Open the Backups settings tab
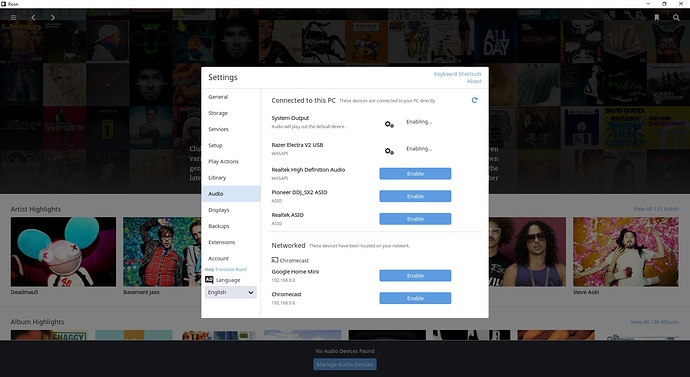Image resolution: width=690 pixels, height=377 pixels. (231, 226)
